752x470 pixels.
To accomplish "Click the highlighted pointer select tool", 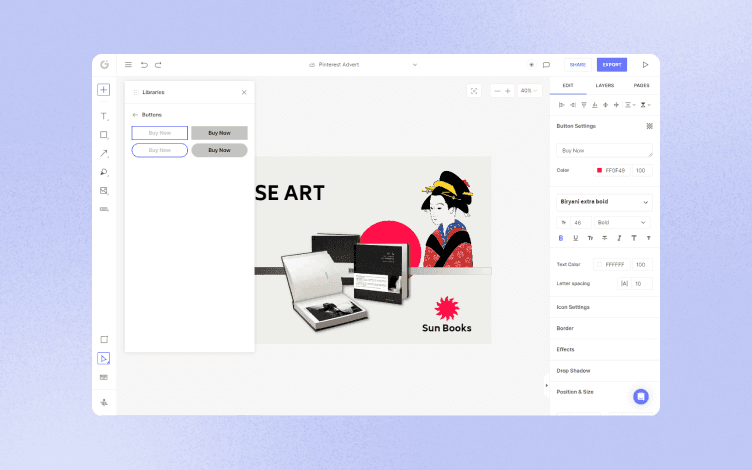I will pos(104,358).
